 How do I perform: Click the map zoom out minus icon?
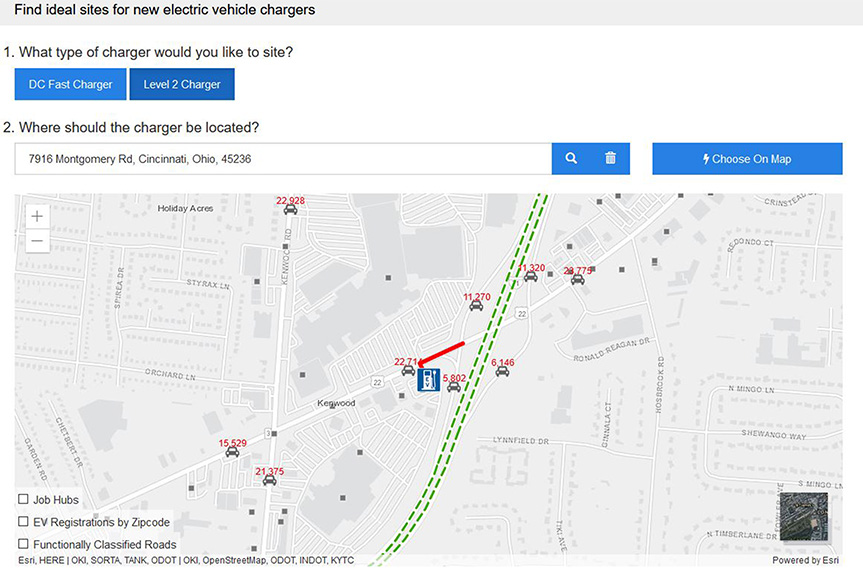(x=36, y=240)
